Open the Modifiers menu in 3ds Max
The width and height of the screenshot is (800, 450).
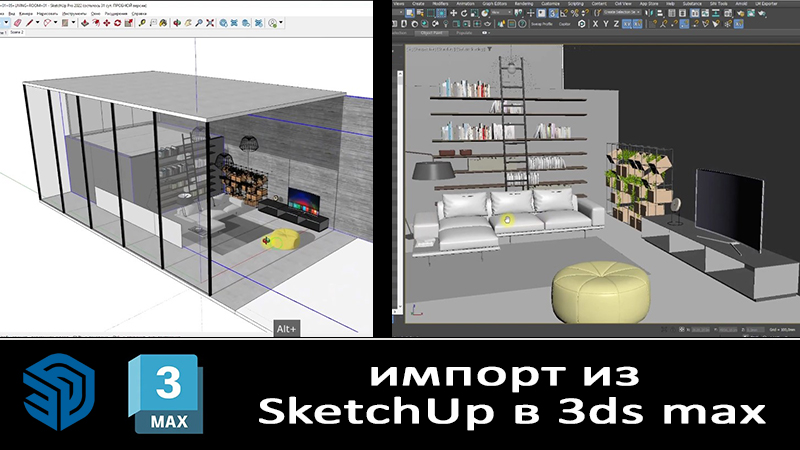pos(440,4)
